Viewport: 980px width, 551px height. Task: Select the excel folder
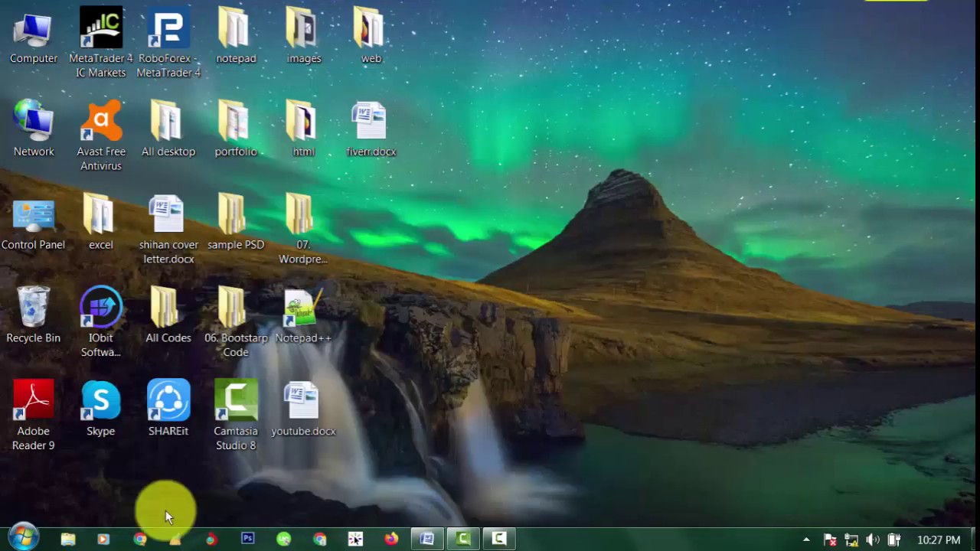[x=101, y=222]
